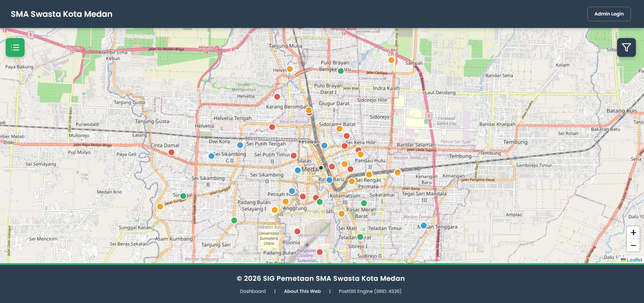The width and height of the screenshot is (644, 303).
Task: Select the green marker near Kotamatsum
Action: tap(319, 202)
